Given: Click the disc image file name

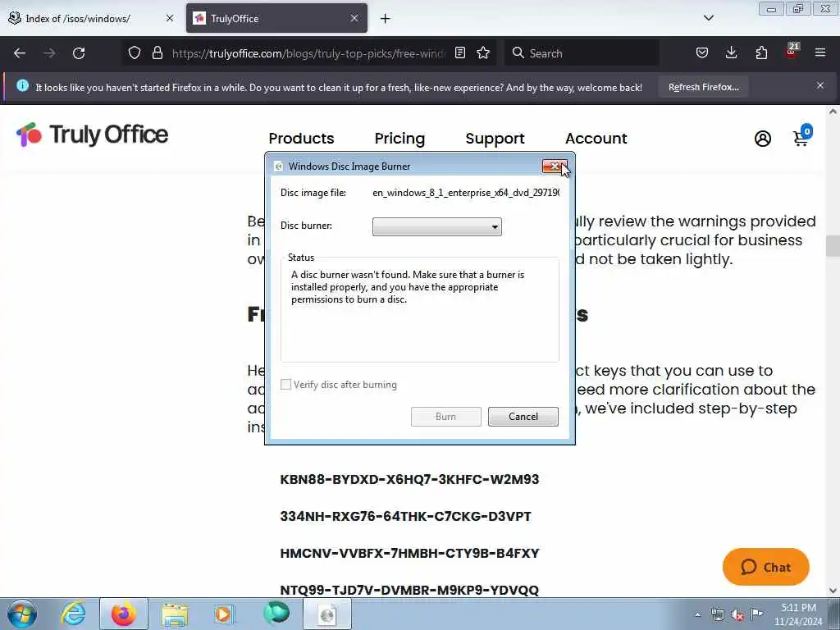Looking at the screenshot, I should pyautogui.click(x=466, y=193).
